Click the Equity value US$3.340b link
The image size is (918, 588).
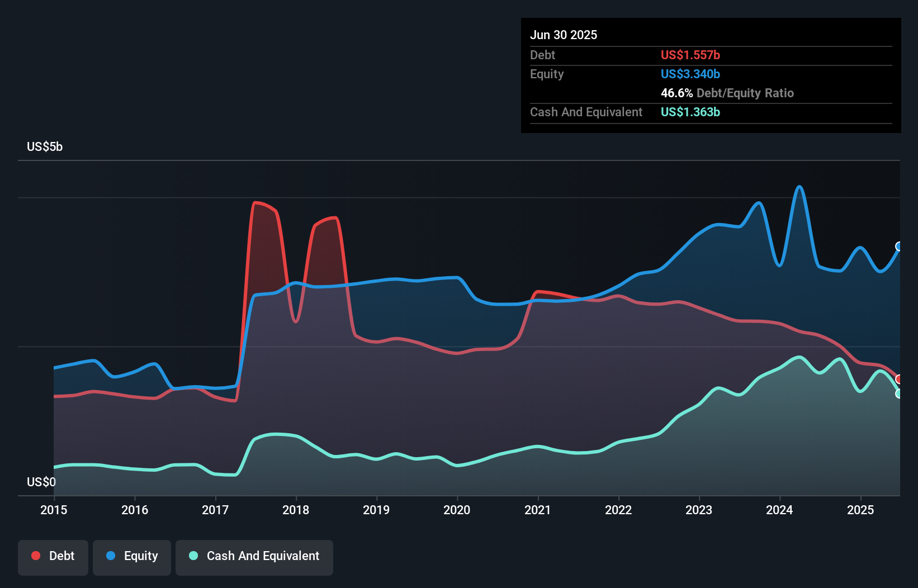tap(690, 74)
